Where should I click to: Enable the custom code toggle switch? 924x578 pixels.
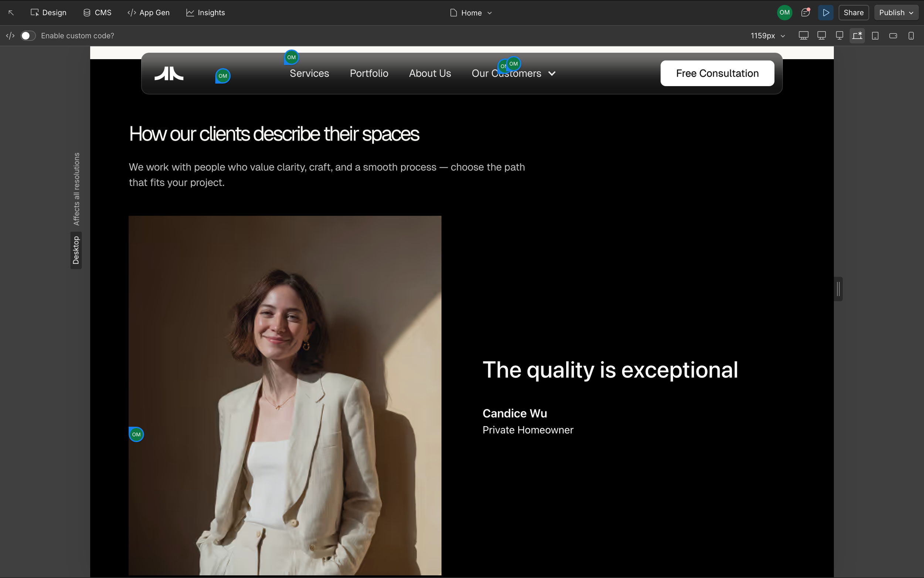click(x=28, y=36)
